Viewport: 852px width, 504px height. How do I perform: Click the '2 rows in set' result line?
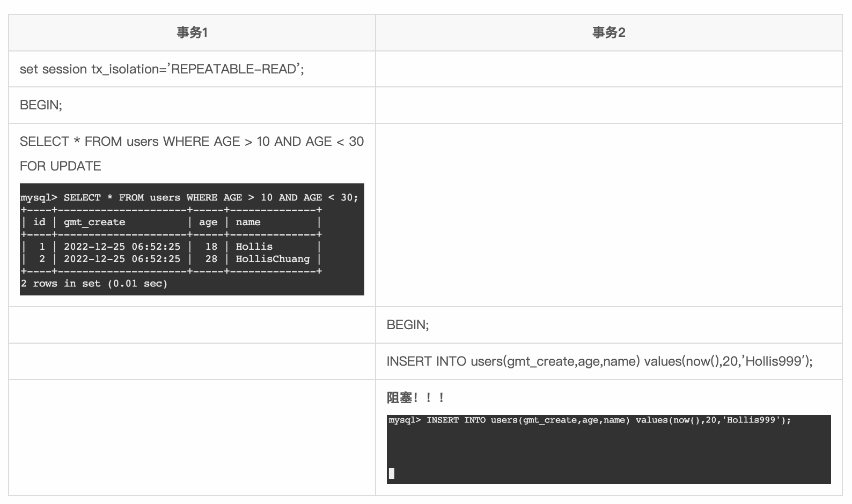(94, 284)
